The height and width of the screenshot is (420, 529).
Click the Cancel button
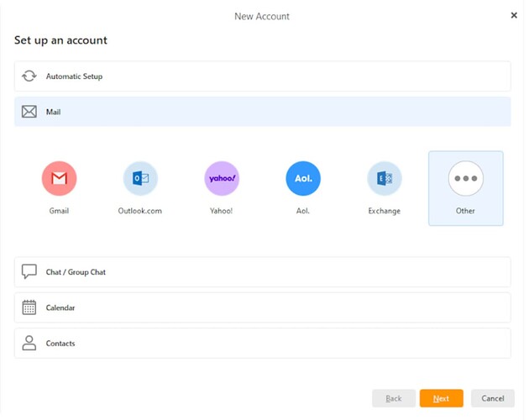click(492, 398)
